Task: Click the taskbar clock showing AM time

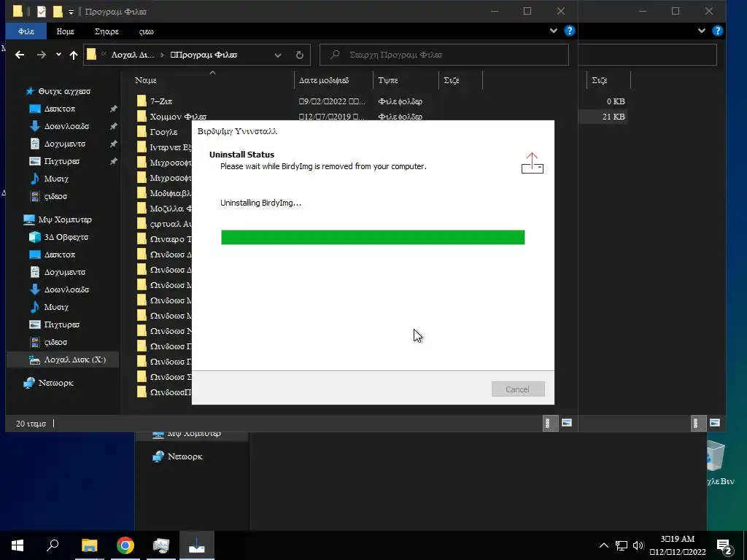Action: pos(678,545)
